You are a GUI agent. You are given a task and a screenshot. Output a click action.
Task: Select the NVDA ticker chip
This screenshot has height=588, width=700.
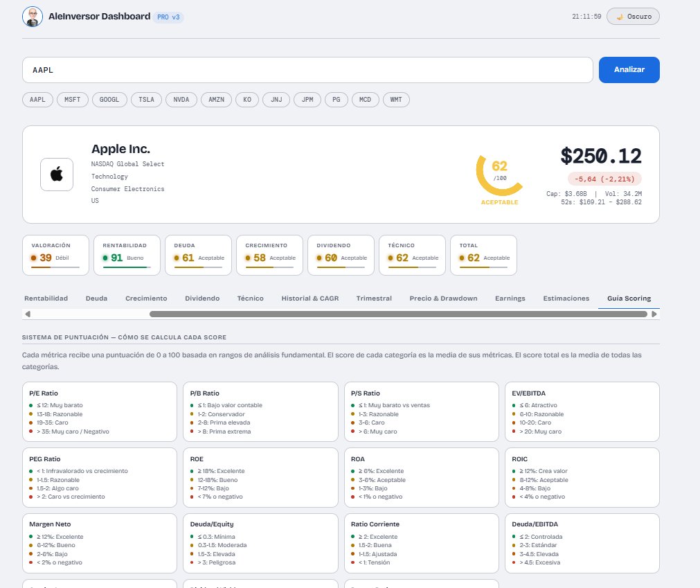point(181,100)
